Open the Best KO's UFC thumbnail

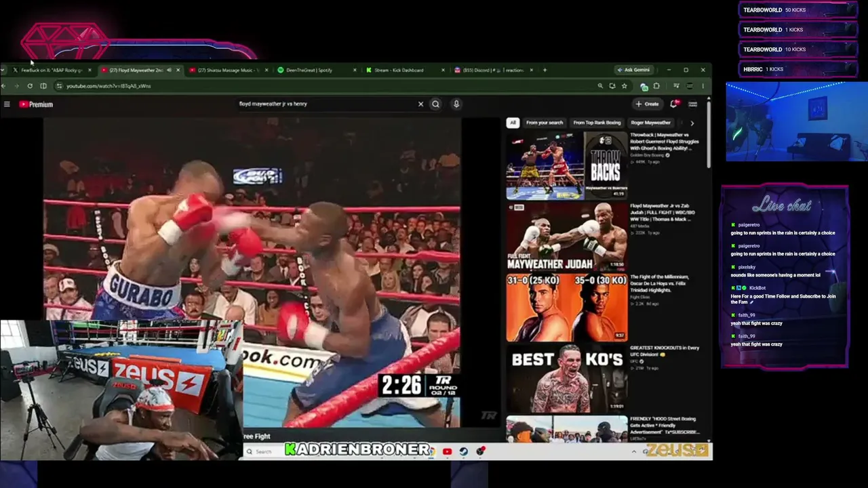[x=567, y=378]
